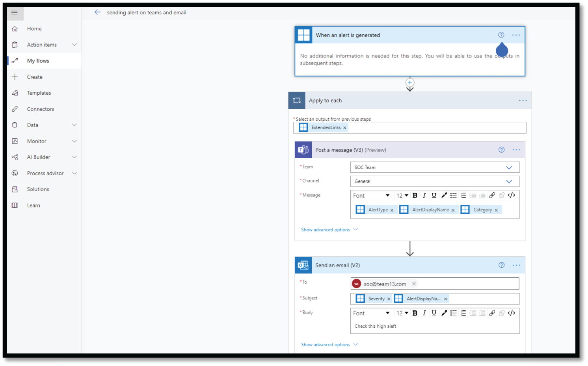
Task: Open font size dropdown in Message editor
Action: tap(402, 196)
